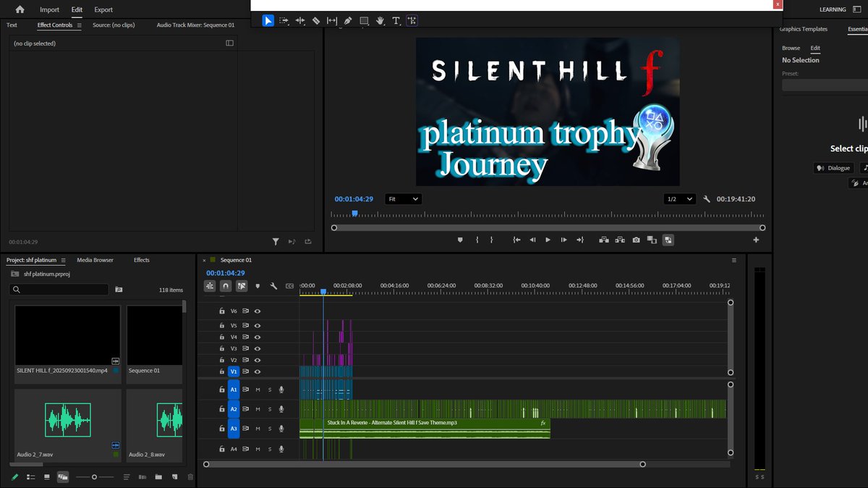Switch to Media Browser tab
This screenshot has height=488, width=868.
coord(95,260)
